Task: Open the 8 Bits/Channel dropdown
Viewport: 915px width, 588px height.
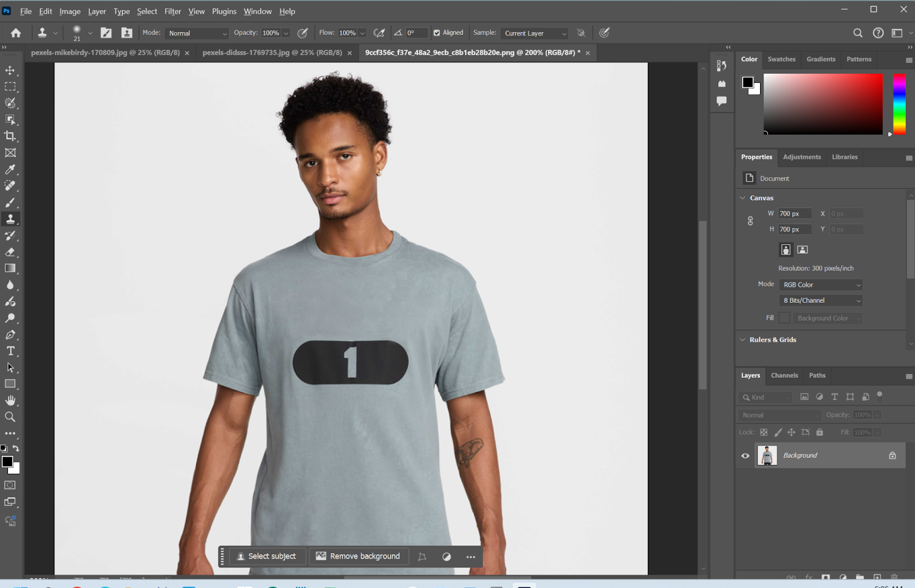Action: pyautogui.click(x=821, y=301)
